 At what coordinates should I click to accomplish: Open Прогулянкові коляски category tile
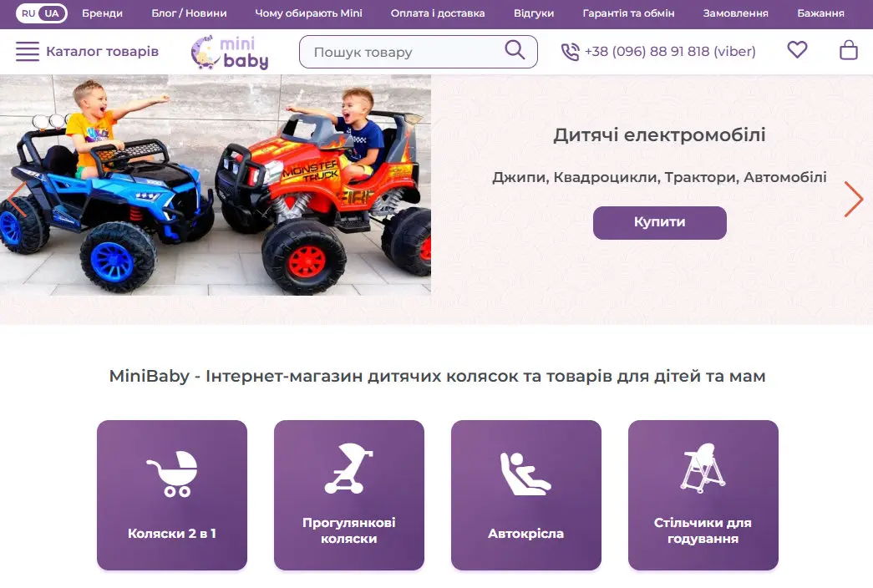click(349, 495)
